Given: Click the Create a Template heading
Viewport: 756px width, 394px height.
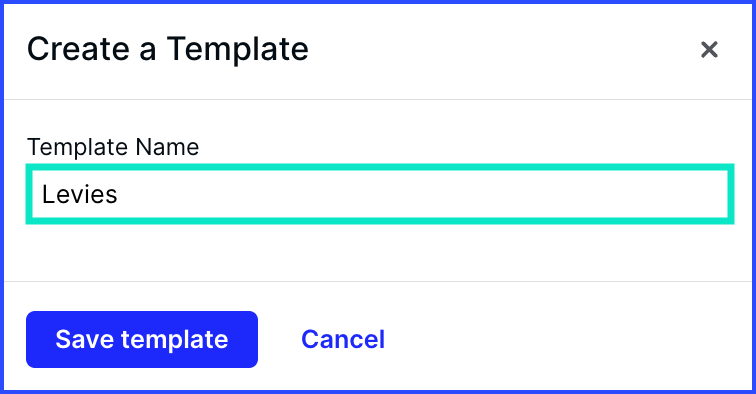Looking at the screenshot, I should point(167,49).
